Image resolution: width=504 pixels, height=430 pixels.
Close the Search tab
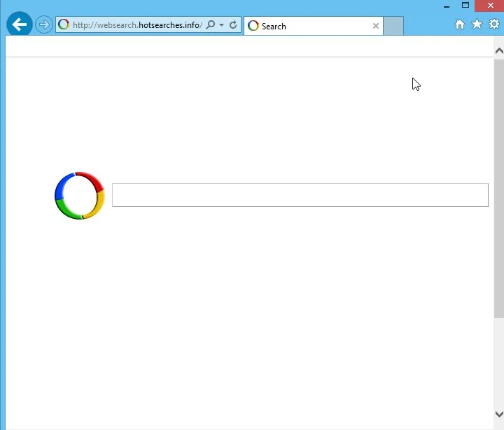pyautogui.click(x=375, y=26)
